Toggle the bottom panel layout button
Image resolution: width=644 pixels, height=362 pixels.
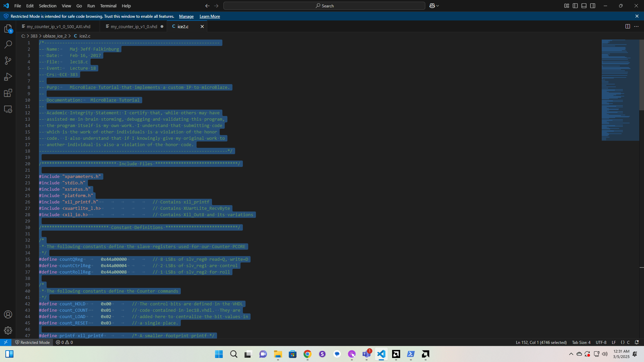(x=584, y=6)
